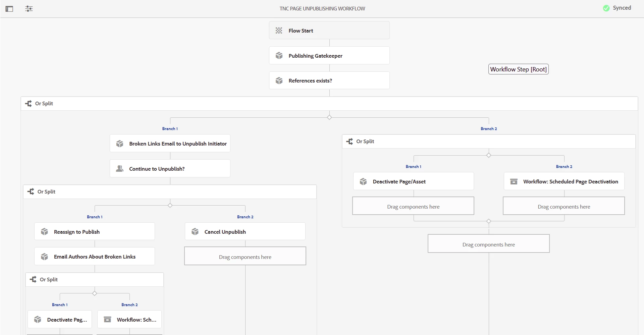Open the page information settings icon

click(29, 9)
